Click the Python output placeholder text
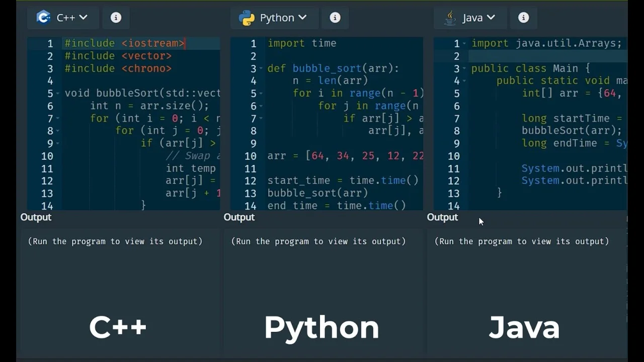 click(318, 241)
